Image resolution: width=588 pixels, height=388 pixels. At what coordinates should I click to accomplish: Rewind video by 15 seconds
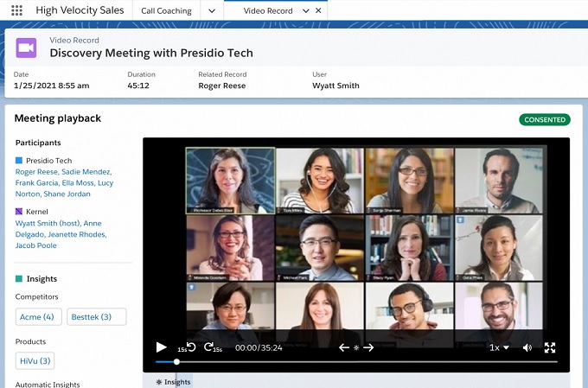190,347
